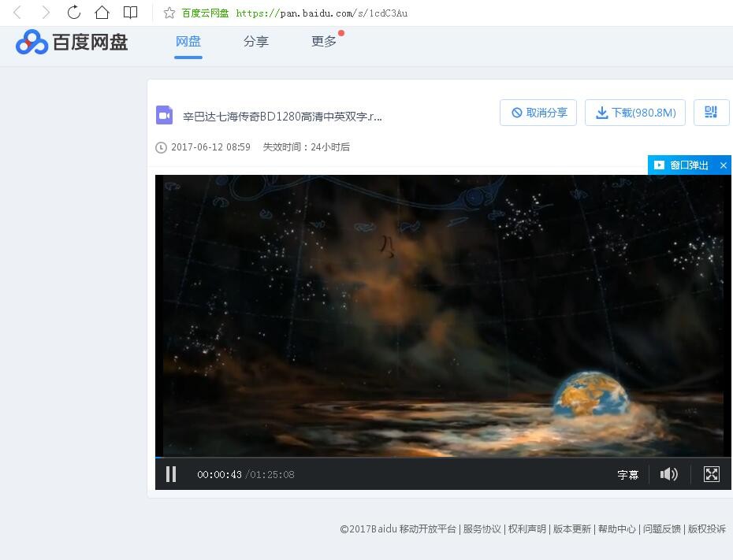The width and height of the screenshot is (733, 560).
Task: Cancel sharing with 取消分享 button
Action: 538,113
